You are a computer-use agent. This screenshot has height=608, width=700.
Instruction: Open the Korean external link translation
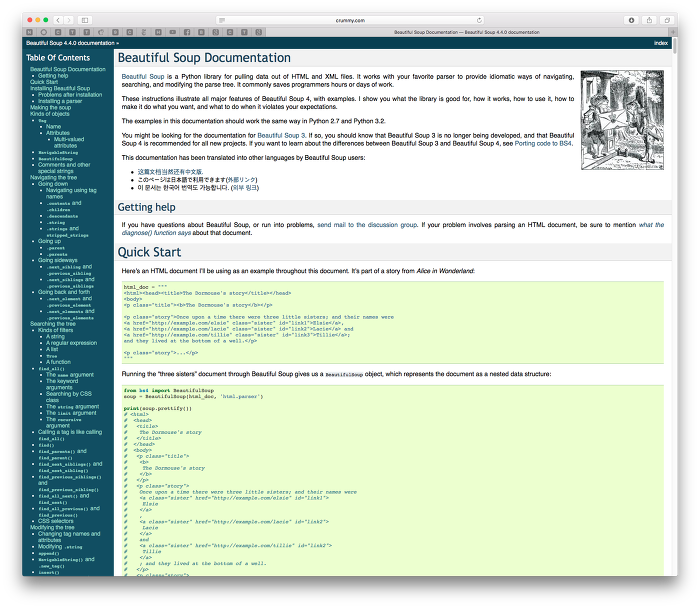(x=245, y=188)
